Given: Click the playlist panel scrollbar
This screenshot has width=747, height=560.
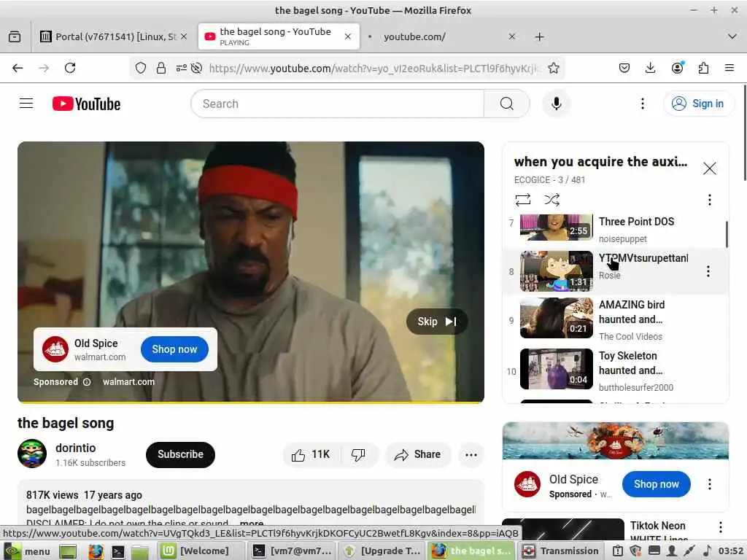Looking at the screenshot, I should [x=727, y=234].
